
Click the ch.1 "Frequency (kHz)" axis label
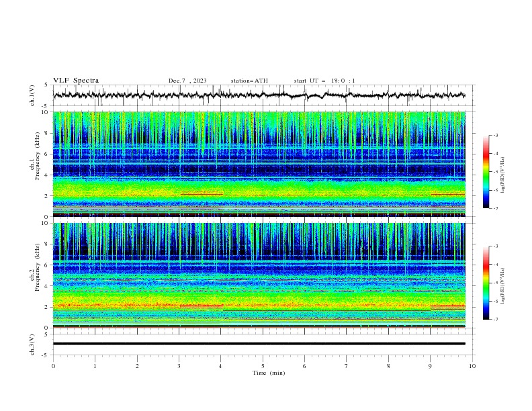[x=38, y=156]
